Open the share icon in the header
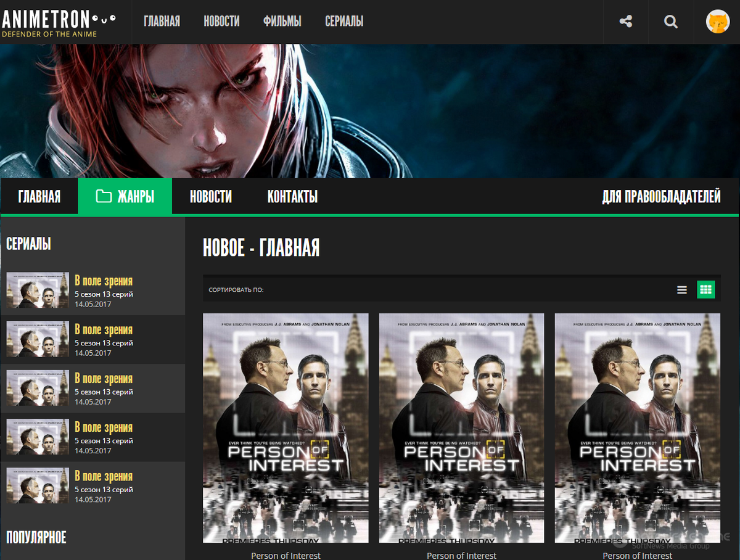The height and width of the screenshot is (560, 740). pyautogui.click(x=625, y=22)
